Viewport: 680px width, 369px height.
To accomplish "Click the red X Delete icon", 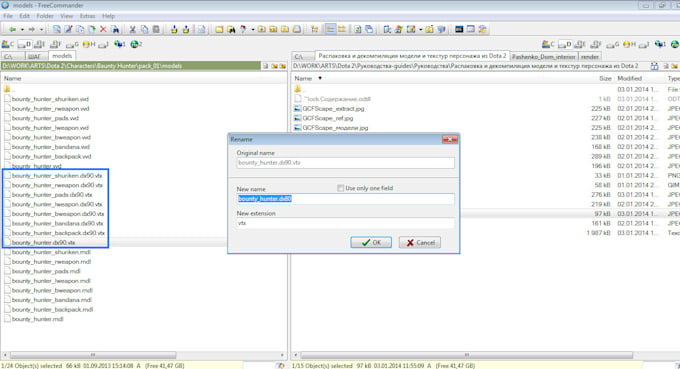I will 103,29.
